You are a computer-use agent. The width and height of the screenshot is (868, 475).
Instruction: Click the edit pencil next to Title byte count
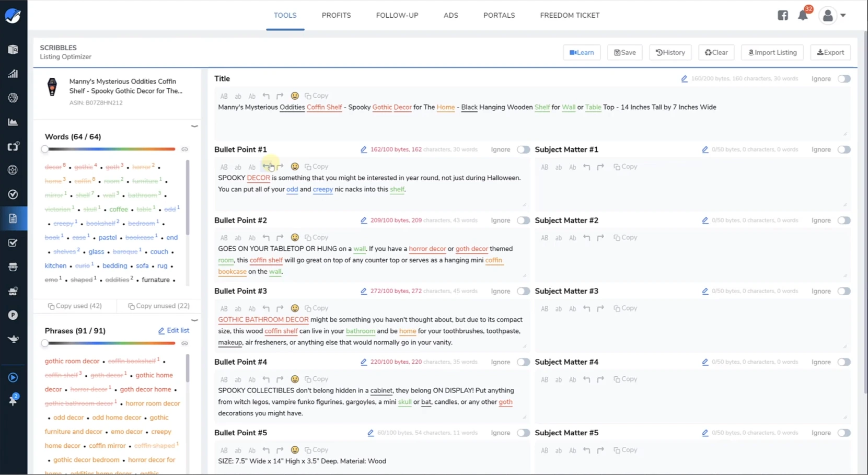point(684,79)
